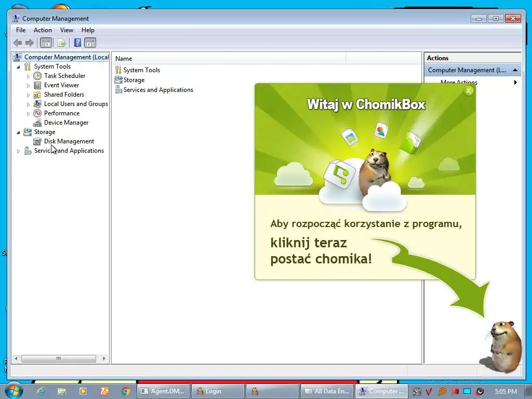
Task: Click the Name column header
Action: pos(229,58)
